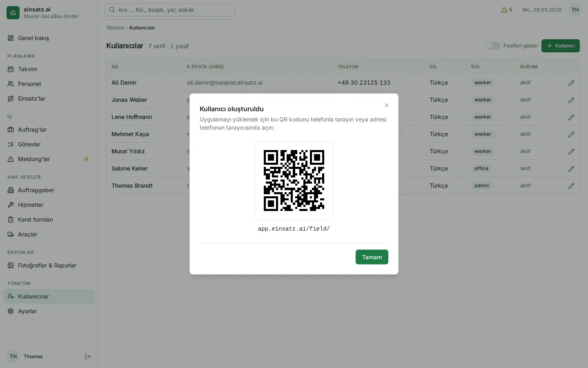588x368 pixels.
Task: Click Jonas Weber name cell
Action: (x=129, y=100)
